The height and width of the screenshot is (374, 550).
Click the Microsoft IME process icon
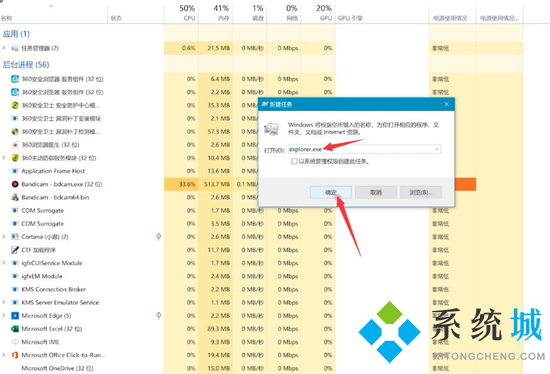point(15,342)
